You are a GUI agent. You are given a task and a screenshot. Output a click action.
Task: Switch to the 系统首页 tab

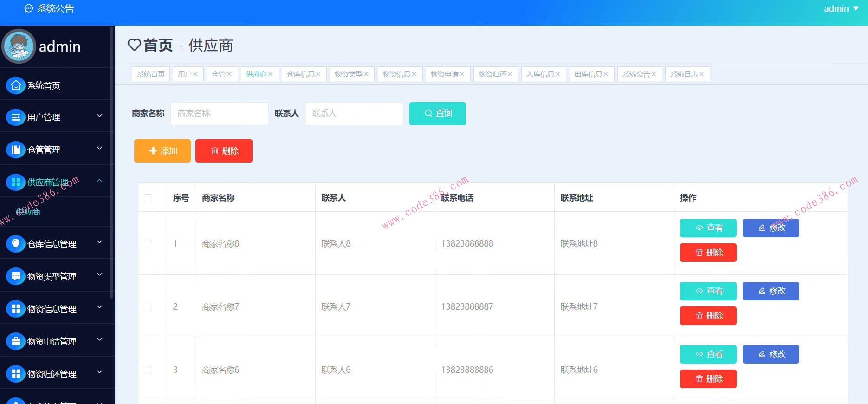[x=151, y=74]
